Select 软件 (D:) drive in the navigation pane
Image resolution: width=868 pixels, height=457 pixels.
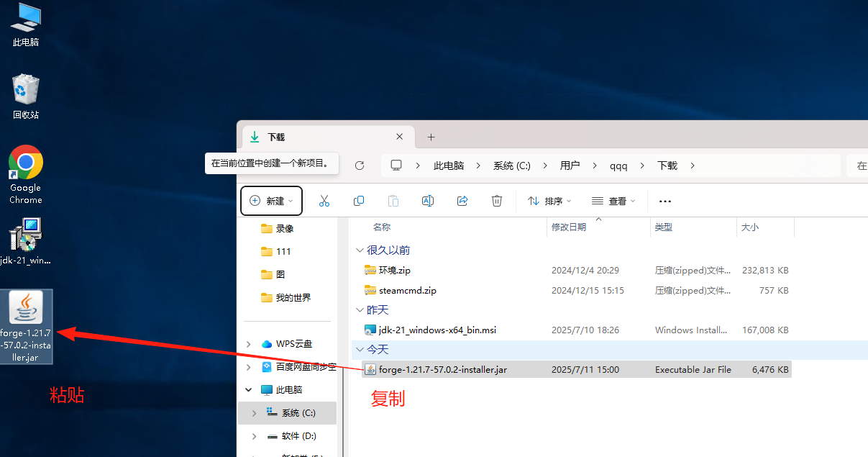tap(291, 436)
